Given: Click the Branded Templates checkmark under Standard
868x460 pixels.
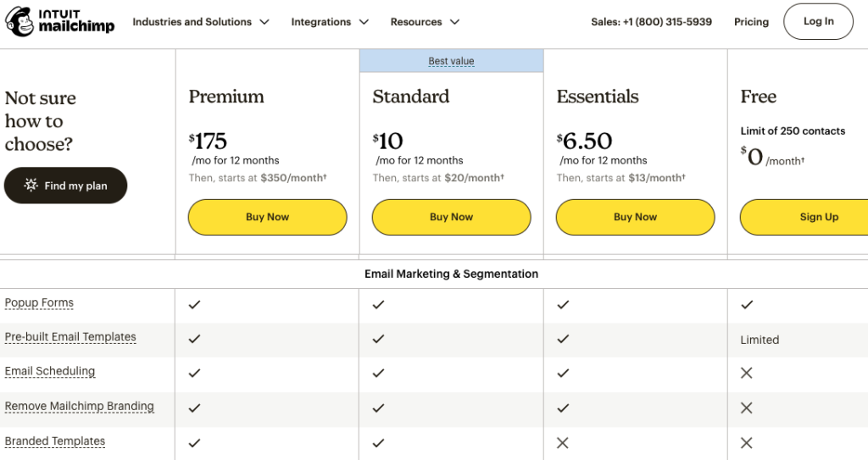Looking at the screenshot, I should 378,443.
